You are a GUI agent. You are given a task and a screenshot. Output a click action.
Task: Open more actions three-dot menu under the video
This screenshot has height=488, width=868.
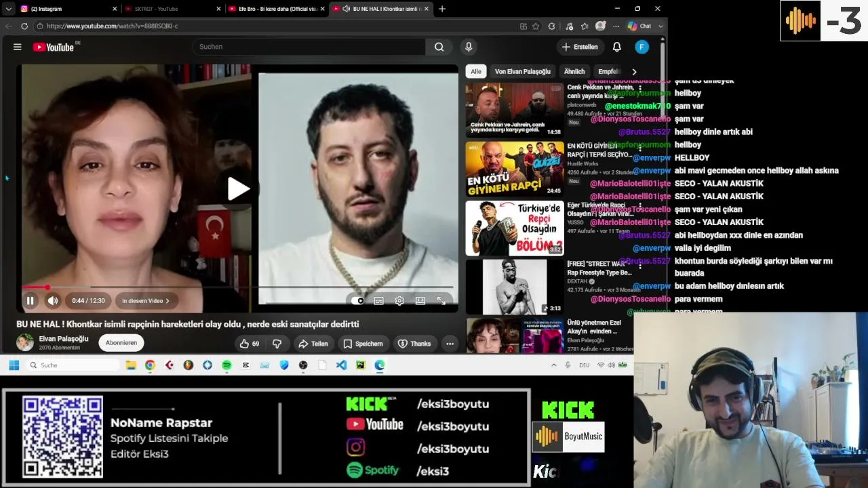tap(450, 344)
